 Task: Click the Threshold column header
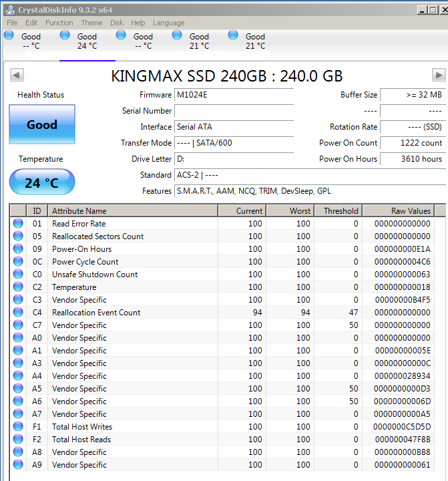coord(339,210)
